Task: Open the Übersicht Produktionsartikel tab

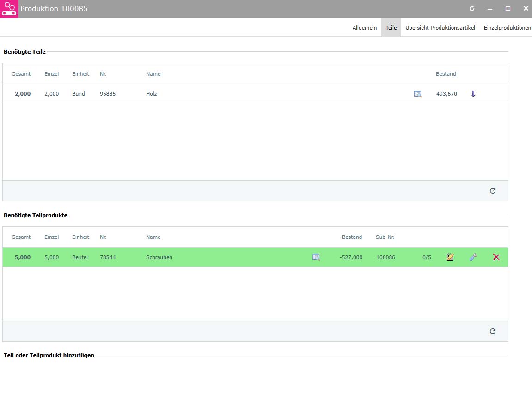Action: 440,28
